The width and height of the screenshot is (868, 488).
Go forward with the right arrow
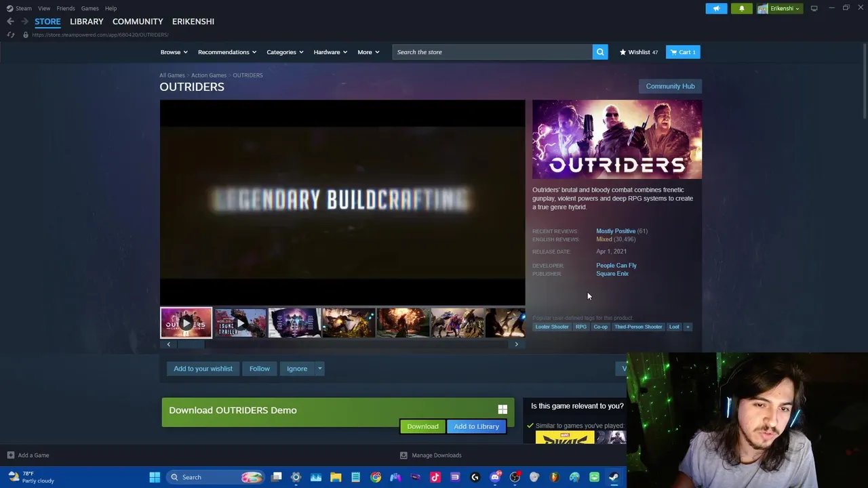tap(24, 22)
